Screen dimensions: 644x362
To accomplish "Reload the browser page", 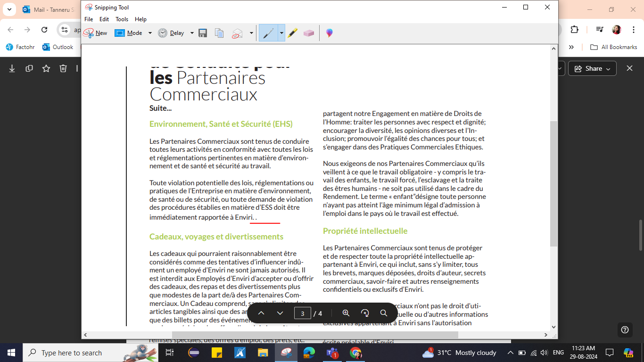I will pyautogui.click(x=44, y=30).
